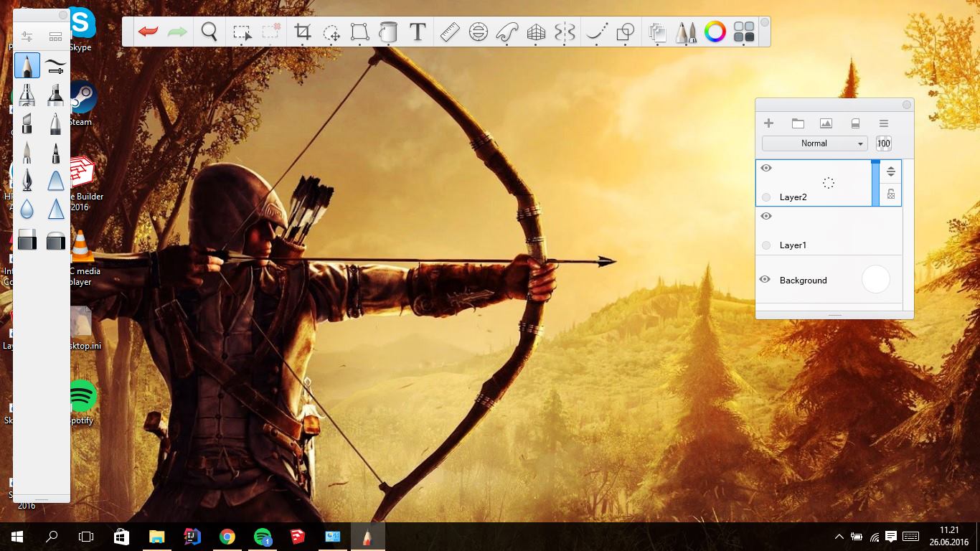
Task: Select the Layer1 row
Action: click(x=829, y=231)
